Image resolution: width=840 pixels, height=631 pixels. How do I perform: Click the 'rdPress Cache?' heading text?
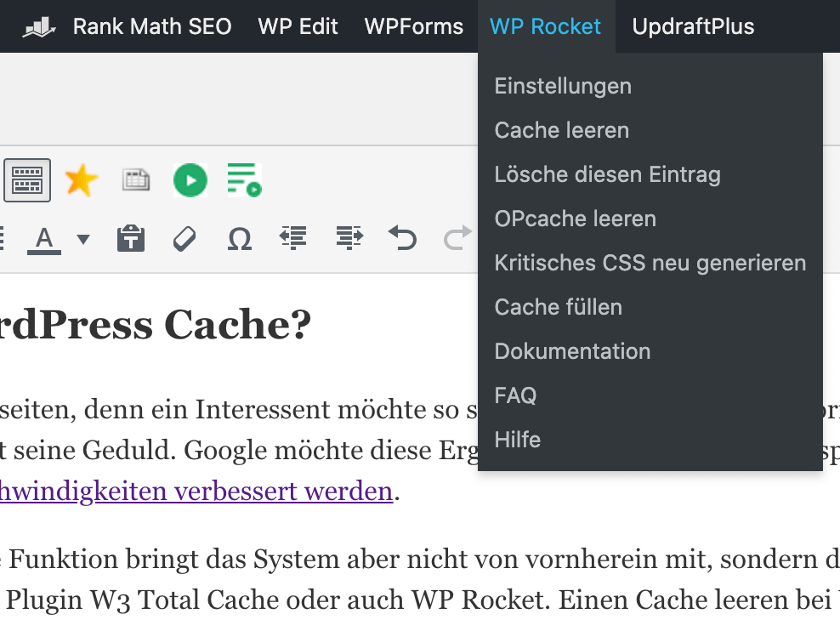click(x=156, y=325)
